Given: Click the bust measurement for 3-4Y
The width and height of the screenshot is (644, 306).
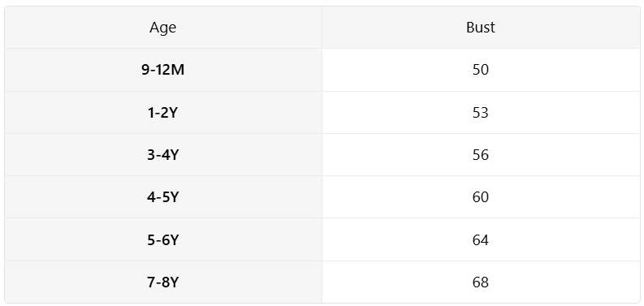Looking at the screenshot, I should (x=481, y=155).
